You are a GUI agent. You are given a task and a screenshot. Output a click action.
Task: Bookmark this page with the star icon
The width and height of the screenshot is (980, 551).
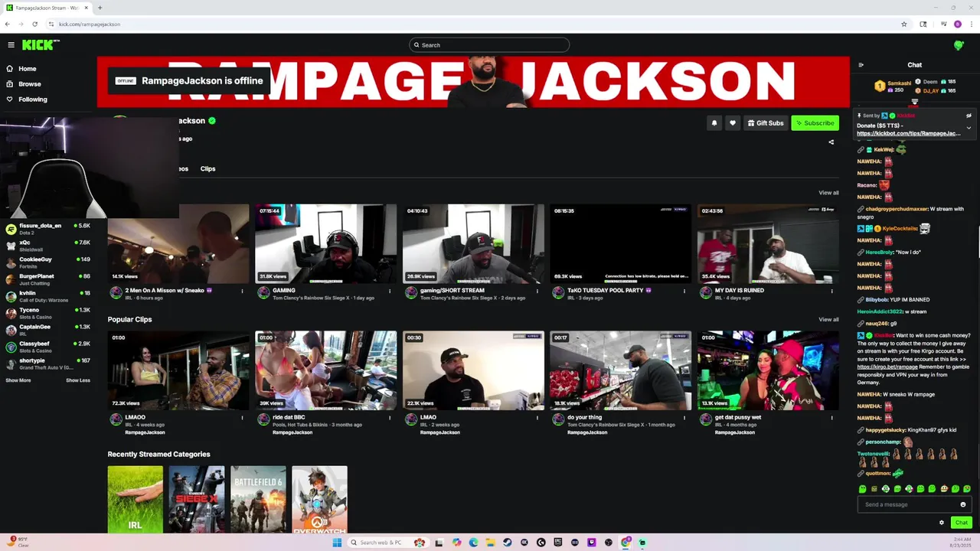904,24
